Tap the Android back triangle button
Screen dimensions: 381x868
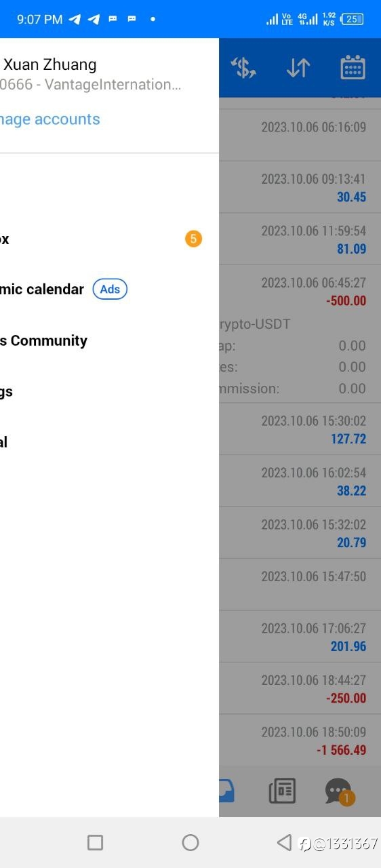[284, 842]
